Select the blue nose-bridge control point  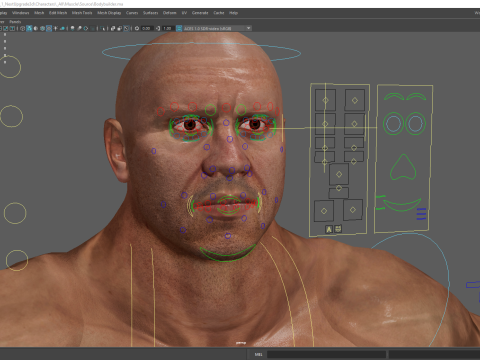pyautogui.click(x=226, y=123)
